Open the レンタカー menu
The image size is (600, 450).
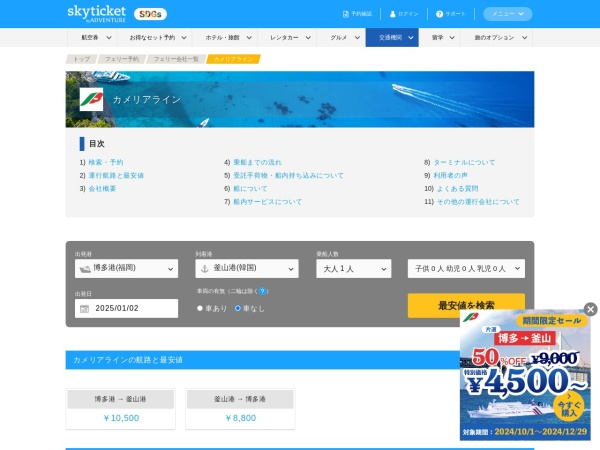[290, 38]
